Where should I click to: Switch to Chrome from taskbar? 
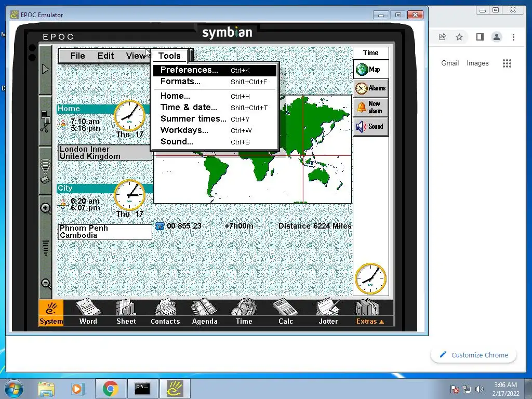pos(110,389)
